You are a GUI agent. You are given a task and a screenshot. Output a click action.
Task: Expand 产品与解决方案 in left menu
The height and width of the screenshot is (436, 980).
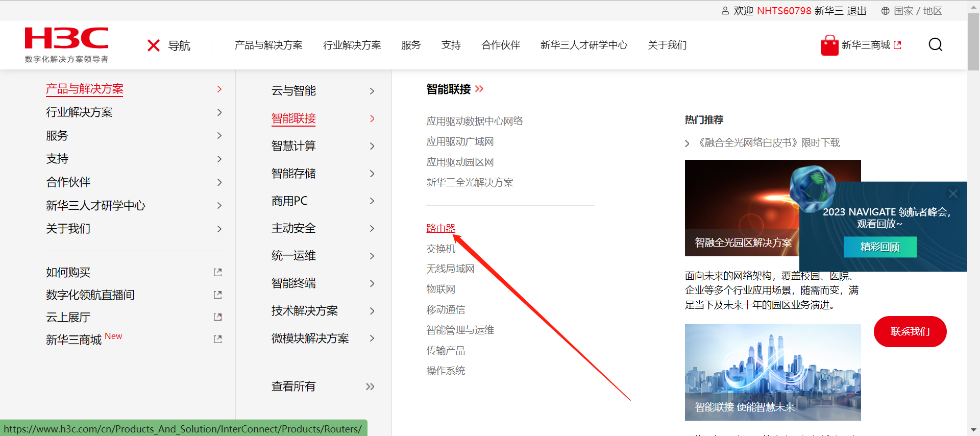click(219, 89)
